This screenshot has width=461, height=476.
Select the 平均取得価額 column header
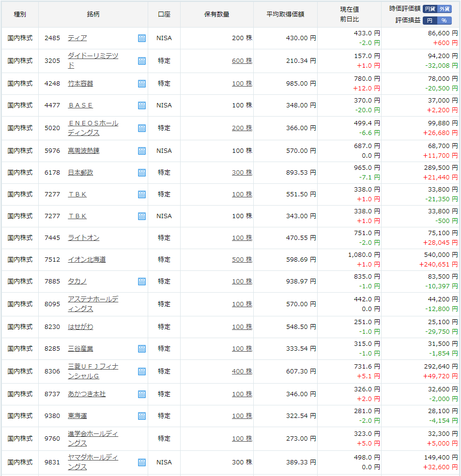[285, 14]
